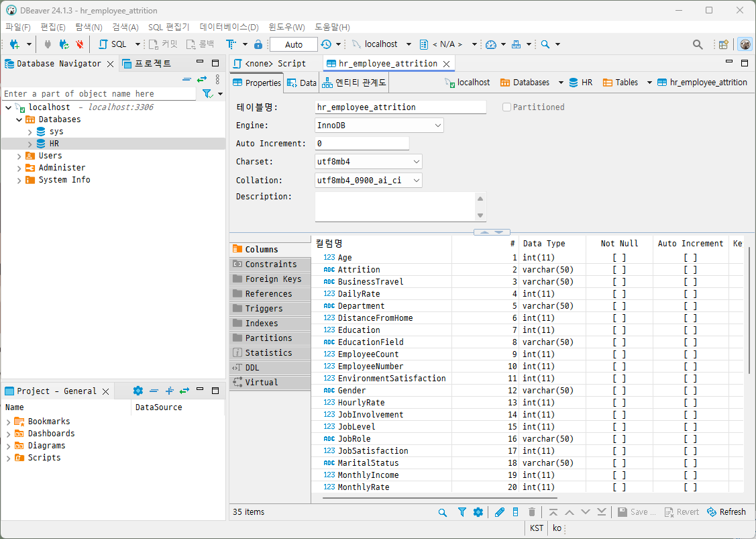Click the move up arrow icon
Image resolution: width=756 pixels, height=539 pixels.
click(x=570, y=512)
